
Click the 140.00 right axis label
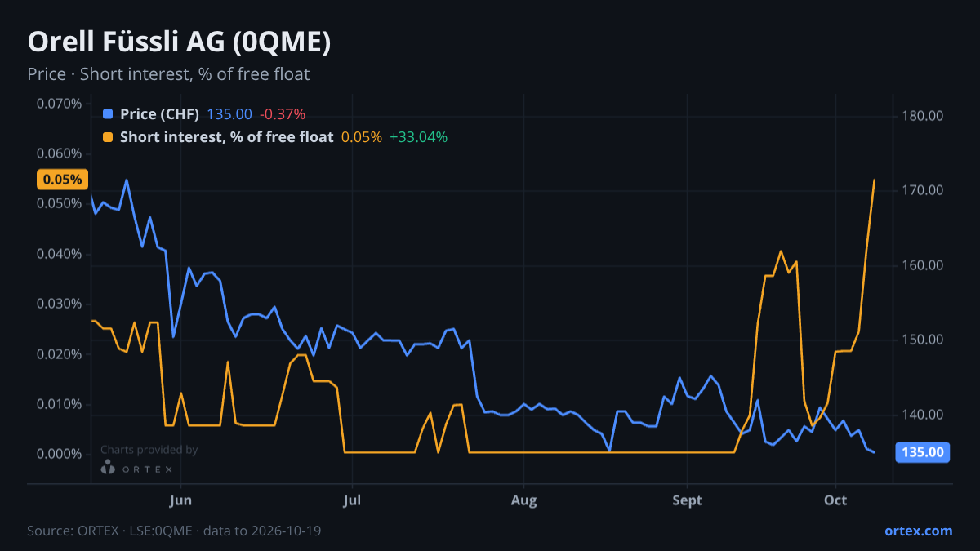[x=923, y=415]
